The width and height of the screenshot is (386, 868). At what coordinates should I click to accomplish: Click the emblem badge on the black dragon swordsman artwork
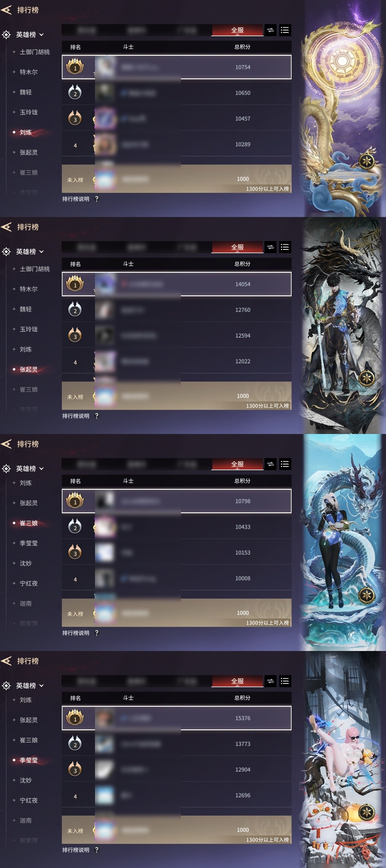366,378
